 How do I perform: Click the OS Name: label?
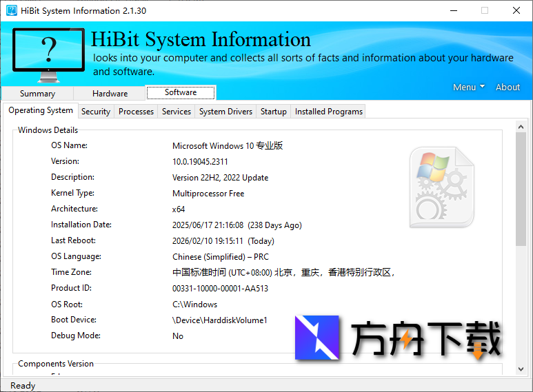[x=70, y=145]
